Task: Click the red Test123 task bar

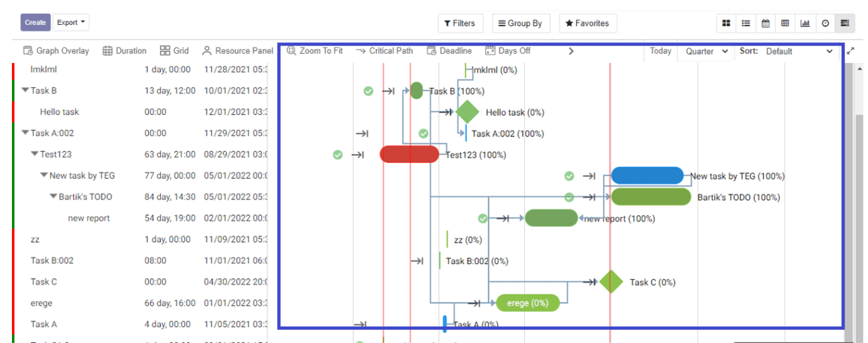Action: (409, 154)
